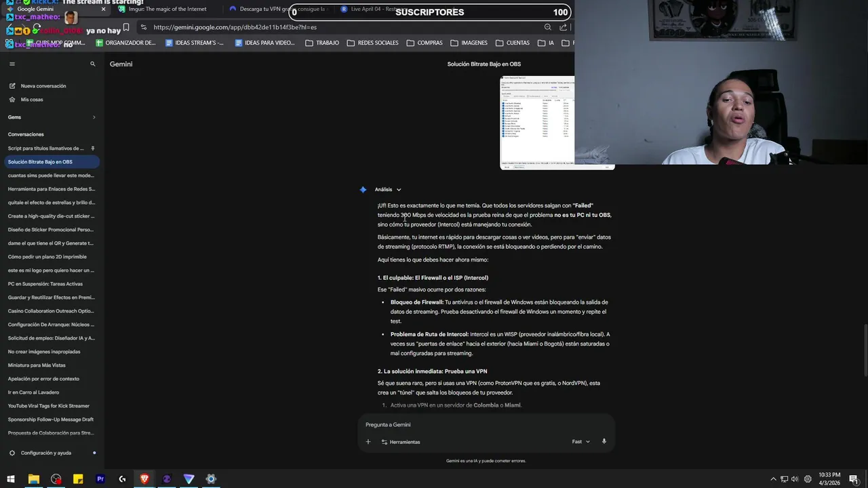
Task: Open the COMPRAS bookmarks folder
Action: (x=425, y=43)
